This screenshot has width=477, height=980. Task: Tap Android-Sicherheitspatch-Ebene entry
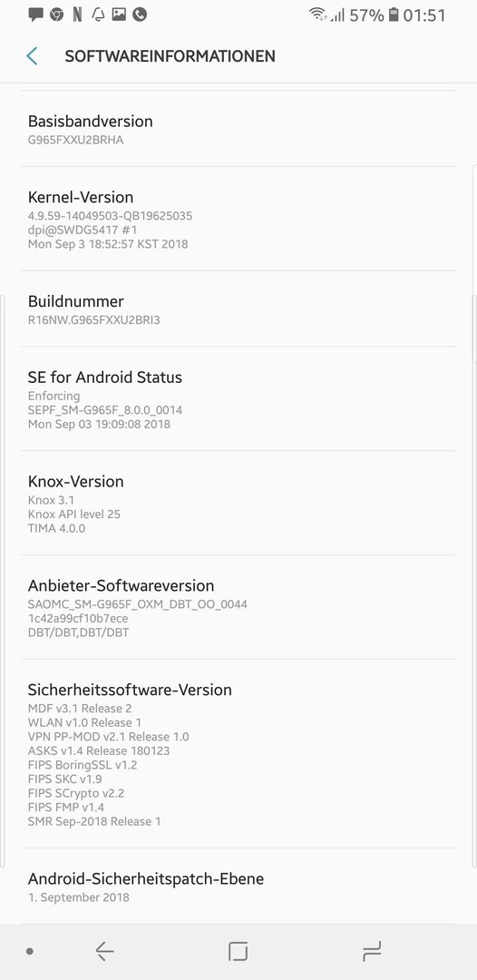click(238, 887)
